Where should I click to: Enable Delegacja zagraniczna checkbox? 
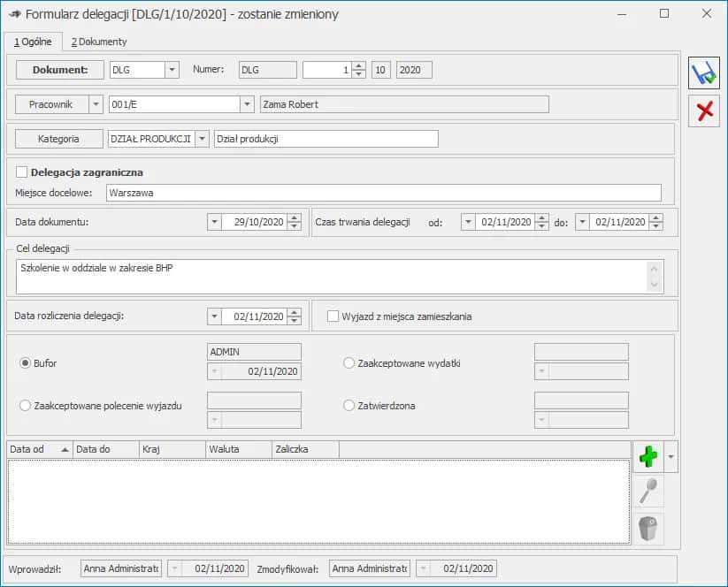coord(22,172)
